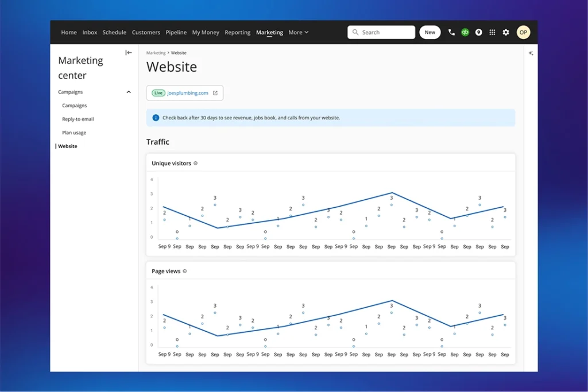Open the QuickBooks integration icon
588x392 pixels.
465,32
